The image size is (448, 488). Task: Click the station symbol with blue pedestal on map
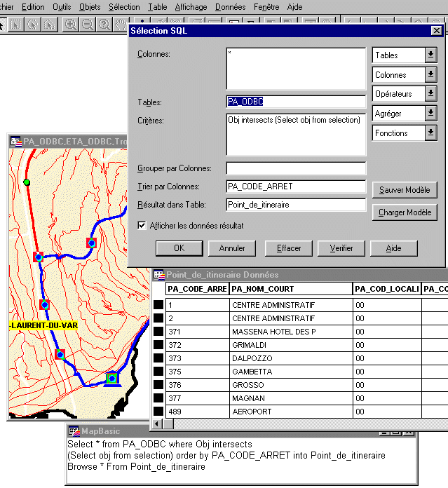tap(112, 379)
